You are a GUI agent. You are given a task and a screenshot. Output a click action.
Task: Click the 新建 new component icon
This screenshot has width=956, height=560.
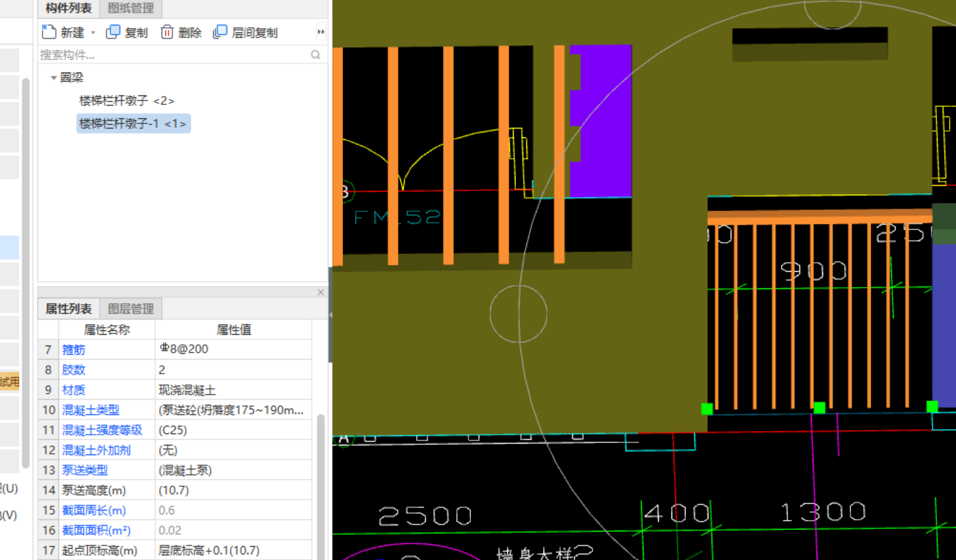(x=49, y=32)
